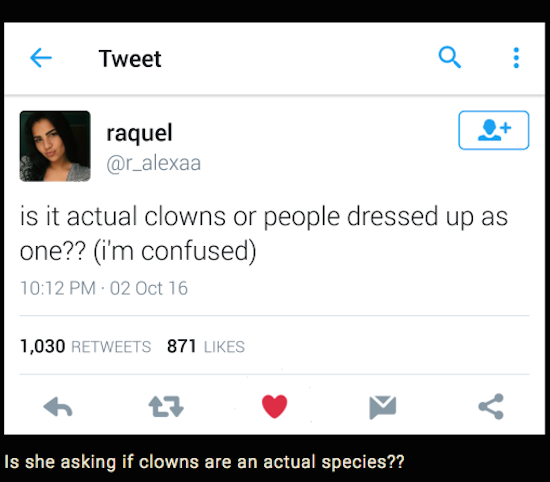Go back with the blue arrow
This screenshot has height=482, width=550.
[41, 58]
